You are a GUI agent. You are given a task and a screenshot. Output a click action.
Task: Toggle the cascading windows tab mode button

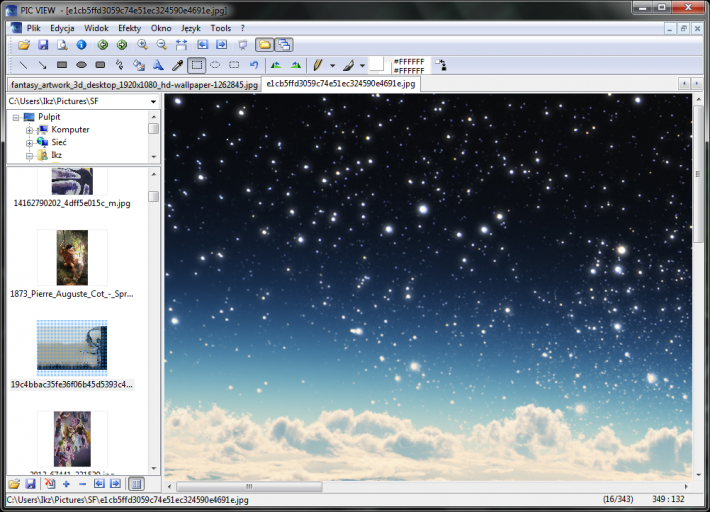coord(284,45)
